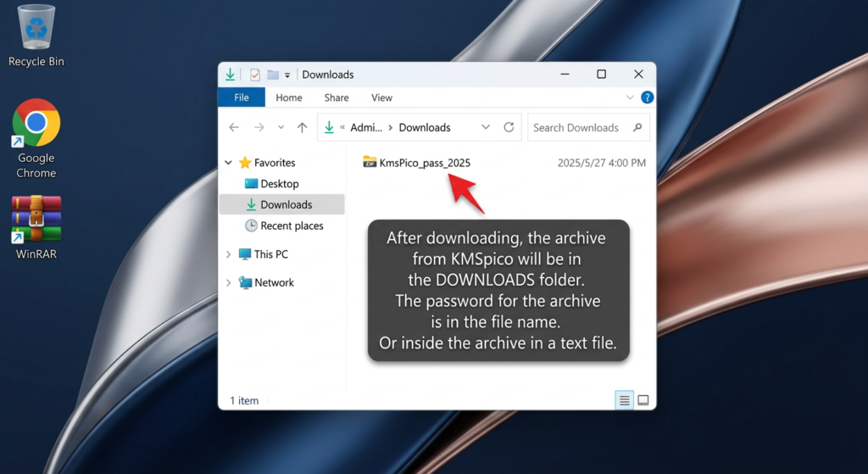The width and height of the screenshot is (868, 474).
Task: Open the address bar history dropdown
Action: tap(486, 127)
